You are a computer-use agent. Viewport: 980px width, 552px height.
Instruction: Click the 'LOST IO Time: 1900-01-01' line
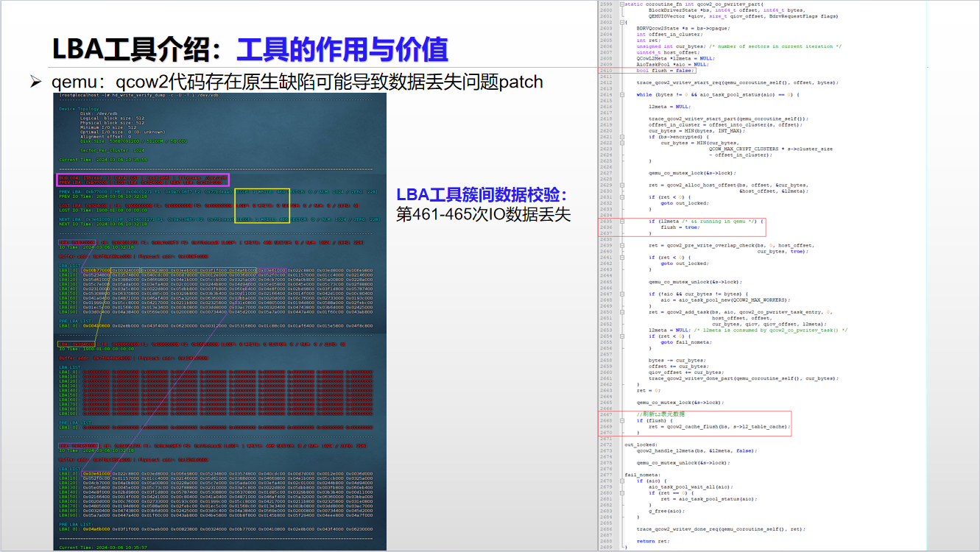(x=102, y=210)
